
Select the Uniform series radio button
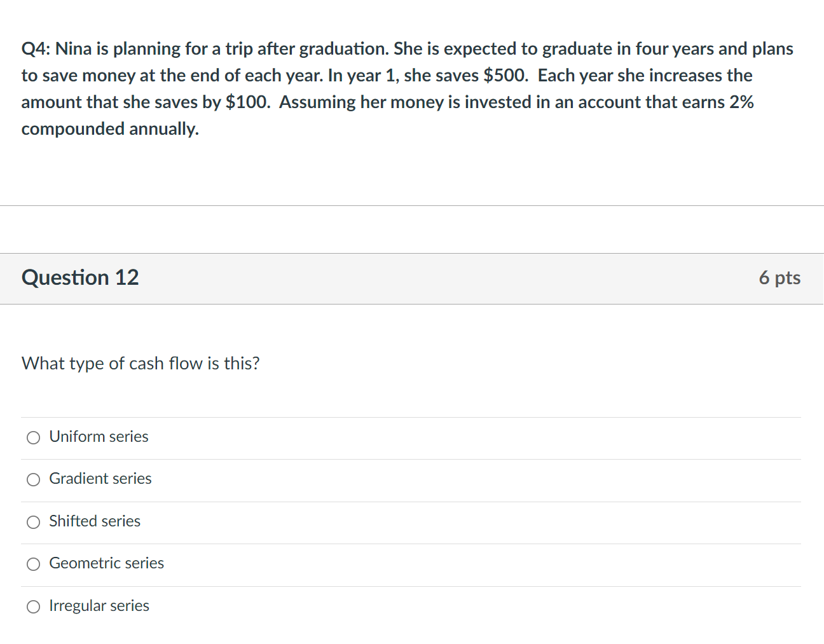[x=33, y=437]
